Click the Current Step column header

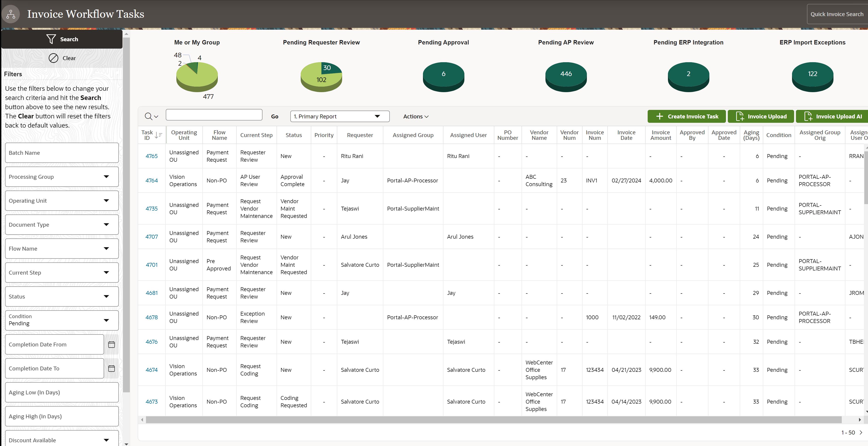point(256,135)
